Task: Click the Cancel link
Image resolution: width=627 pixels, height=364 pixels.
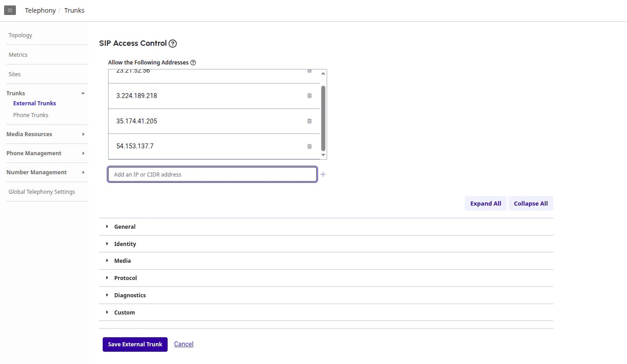Action: point(184,344)
